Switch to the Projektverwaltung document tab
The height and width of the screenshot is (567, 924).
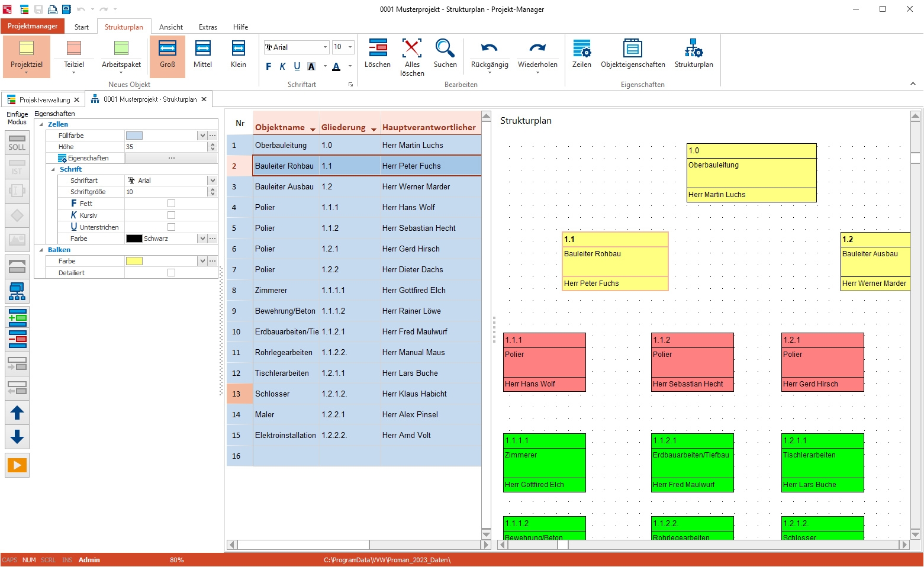click(44, 99)
